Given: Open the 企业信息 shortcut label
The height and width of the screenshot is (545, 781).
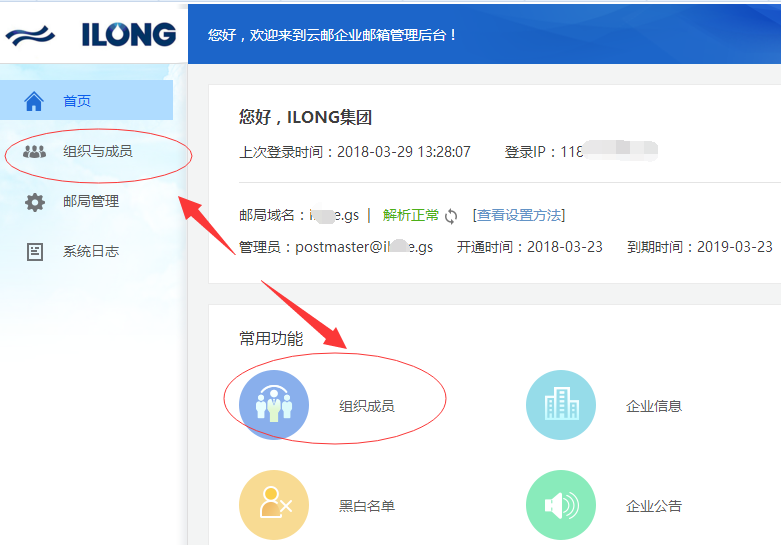Looking at the screenshot, I should click(x=653, y=406).
